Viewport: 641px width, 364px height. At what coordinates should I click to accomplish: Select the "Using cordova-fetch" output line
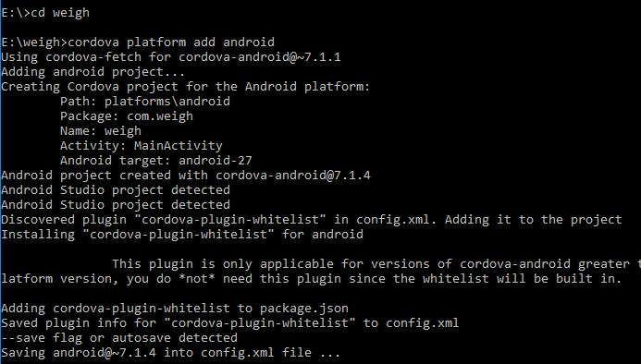tap(171, 56)
